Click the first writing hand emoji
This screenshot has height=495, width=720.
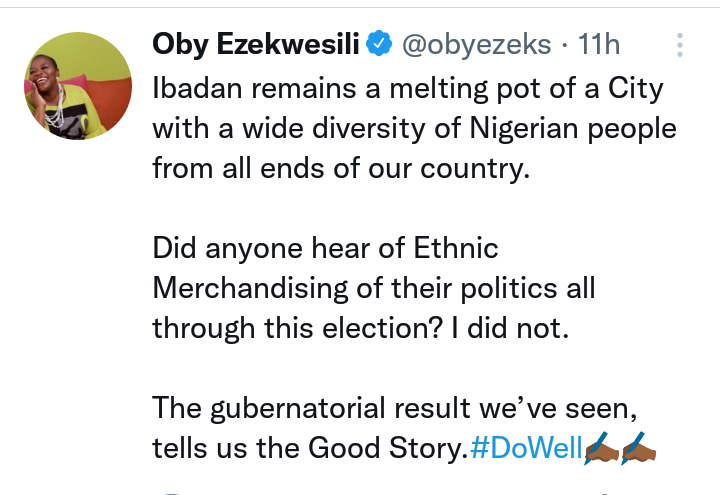tap(600, 449)
